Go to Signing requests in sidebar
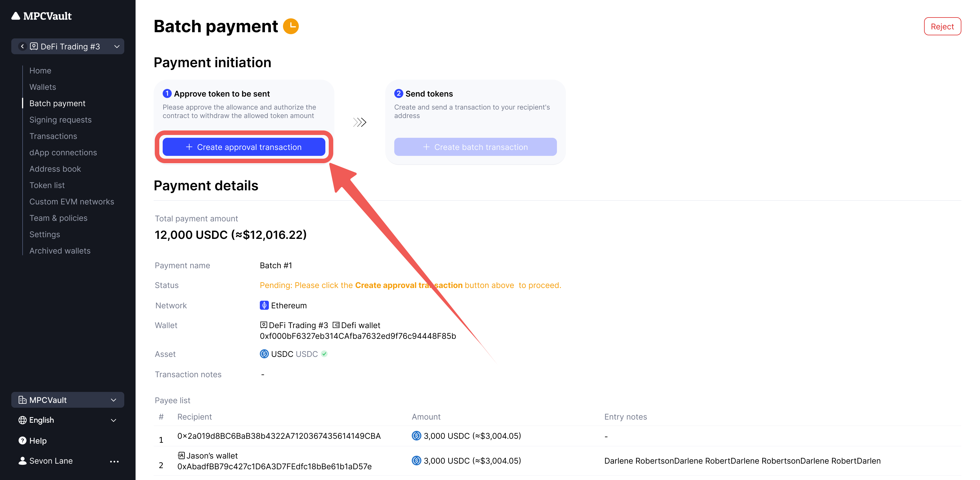 [60, 120]
